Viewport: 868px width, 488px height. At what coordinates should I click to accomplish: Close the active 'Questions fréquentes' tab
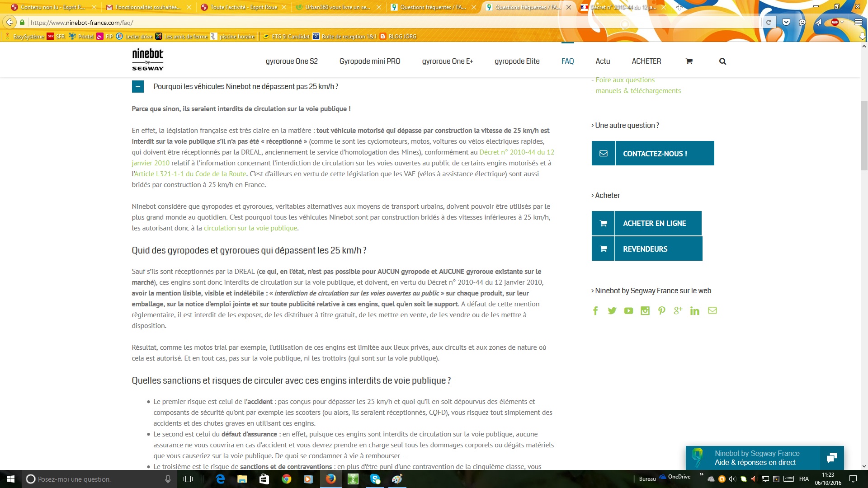click(x=568, y=7)
